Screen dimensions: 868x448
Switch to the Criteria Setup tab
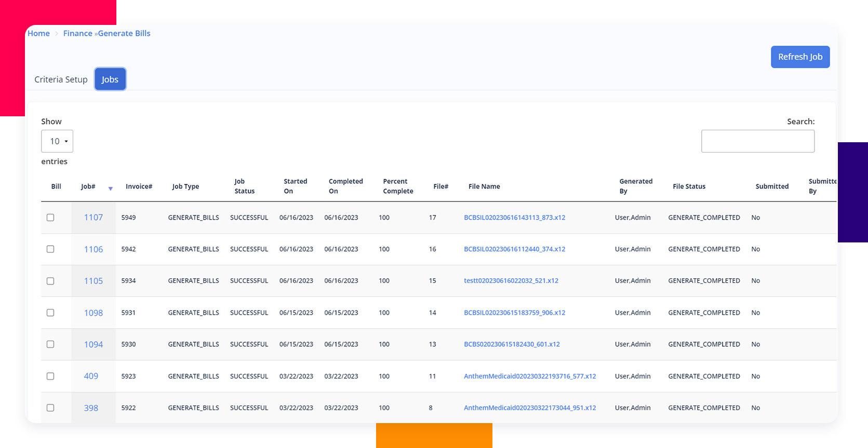click(x=61, y=79)
